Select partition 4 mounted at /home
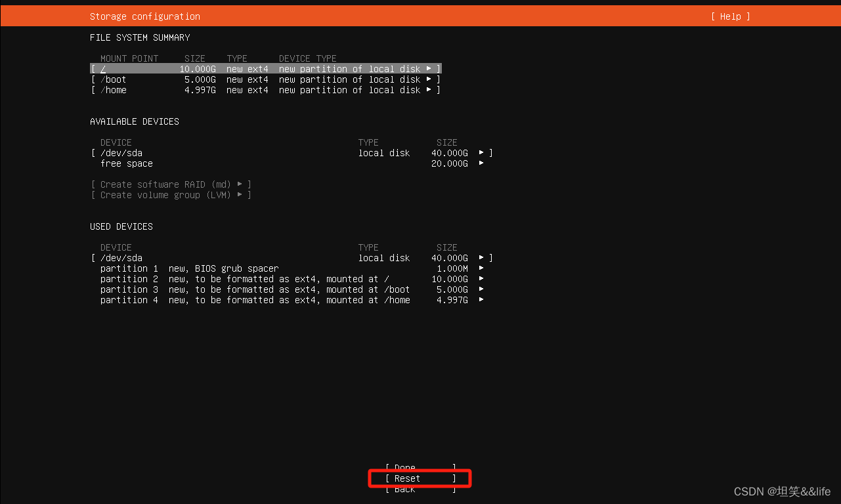Screen dimensions: 841x504 click(291, 300)
